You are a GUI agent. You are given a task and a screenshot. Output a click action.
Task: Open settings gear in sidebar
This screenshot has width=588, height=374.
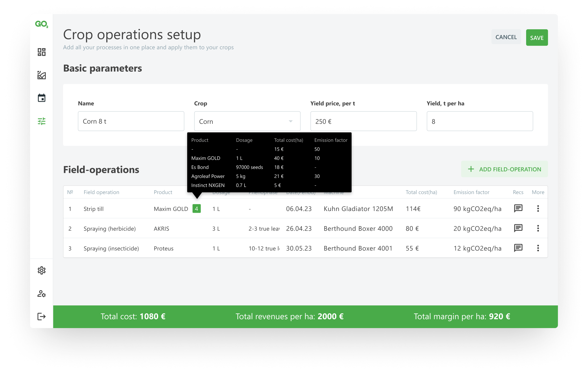(41, 270)
